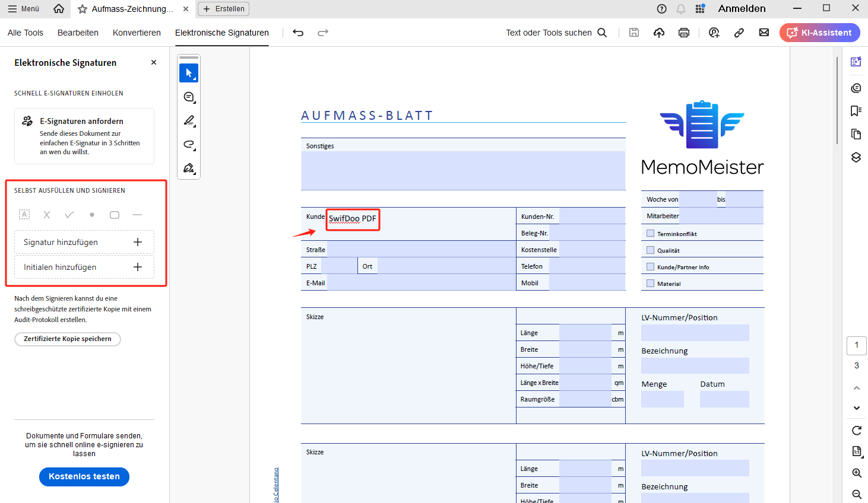Undo the last action
Viewport: 868px width, 503px height.
(298, 33)
